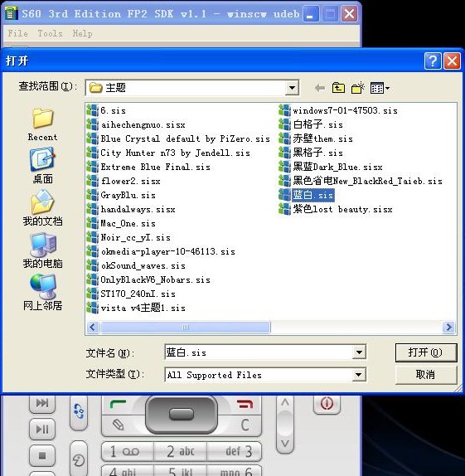The height and width of the screenshot is (476, 465).
Task: Select the file Noir_cc_yI.sis
Action: (x=128, y=237)
